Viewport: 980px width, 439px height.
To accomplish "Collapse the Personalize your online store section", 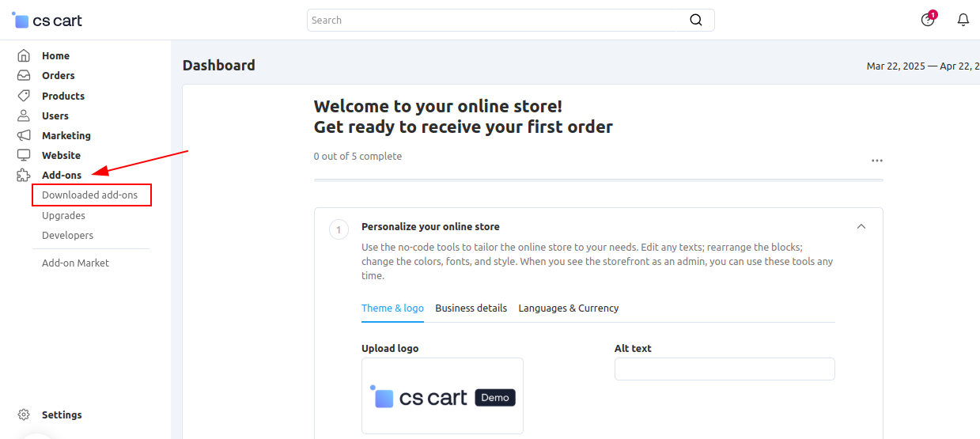I will pyautogui.click(x=861, y=227).
